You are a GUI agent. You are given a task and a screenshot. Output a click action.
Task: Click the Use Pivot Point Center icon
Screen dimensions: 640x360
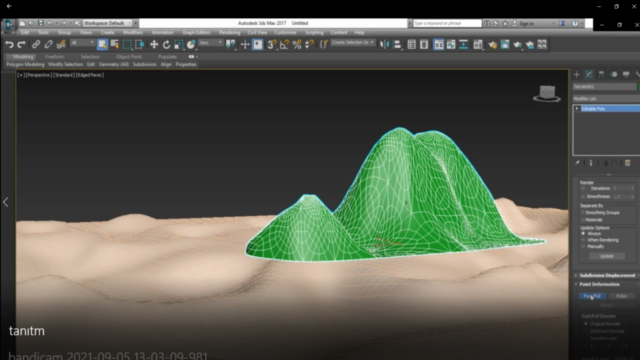click(x=231, y=44)
